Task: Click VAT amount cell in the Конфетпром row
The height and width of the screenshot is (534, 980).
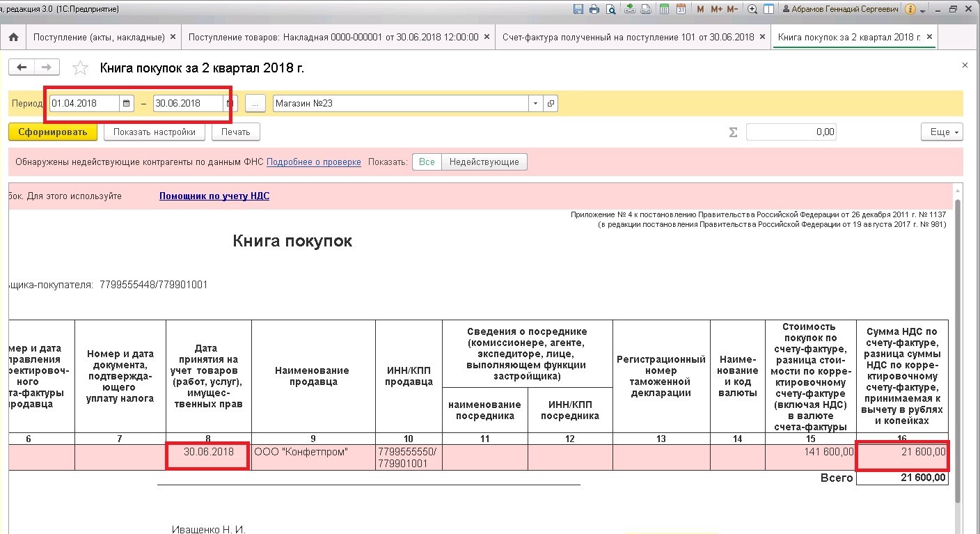Action: point(902,457)
